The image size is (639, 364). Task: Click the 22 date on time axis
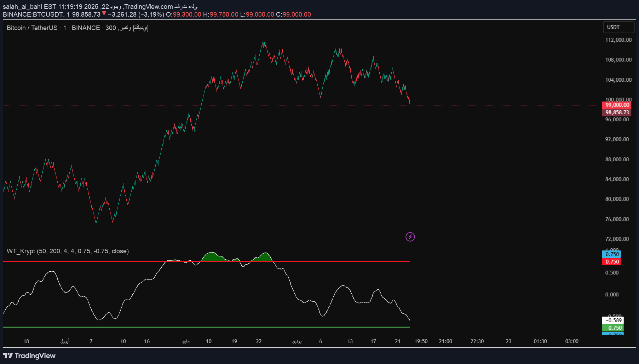click(x=259, y=341)
